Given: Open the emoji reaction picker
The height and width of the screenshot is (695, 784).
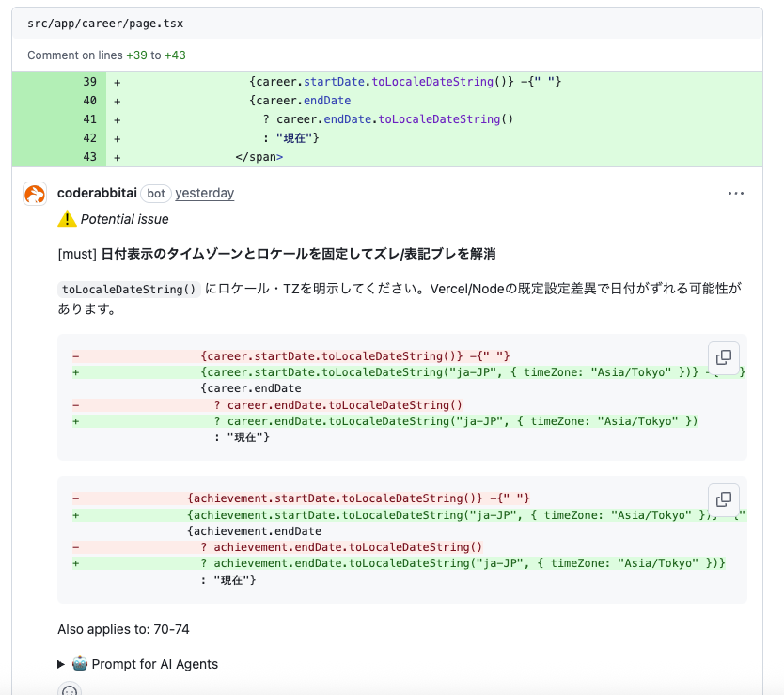Looking at the screenshot, I should coord(69,689).
